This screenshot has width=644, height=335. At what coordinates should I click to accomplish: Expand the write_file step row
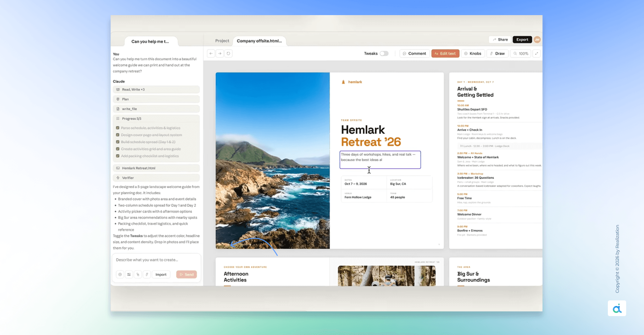point(156,109)
